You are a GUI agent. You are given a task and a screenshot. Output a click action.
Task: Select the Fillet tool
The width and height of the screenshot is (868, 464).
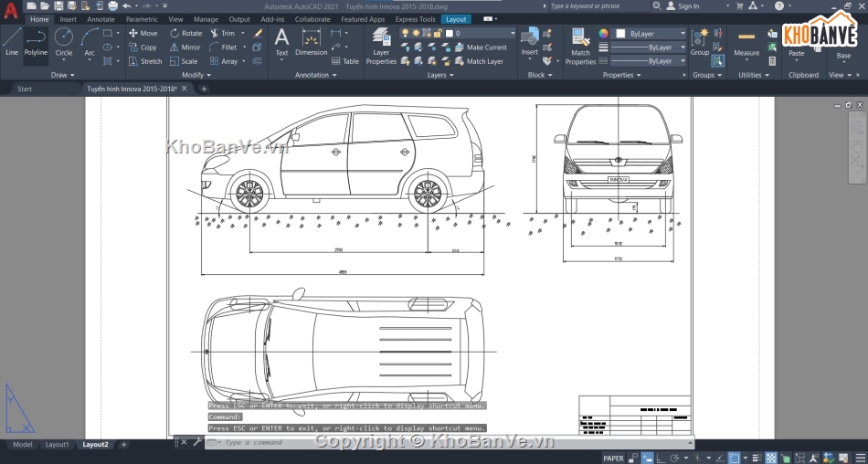[x=224, y=47]
